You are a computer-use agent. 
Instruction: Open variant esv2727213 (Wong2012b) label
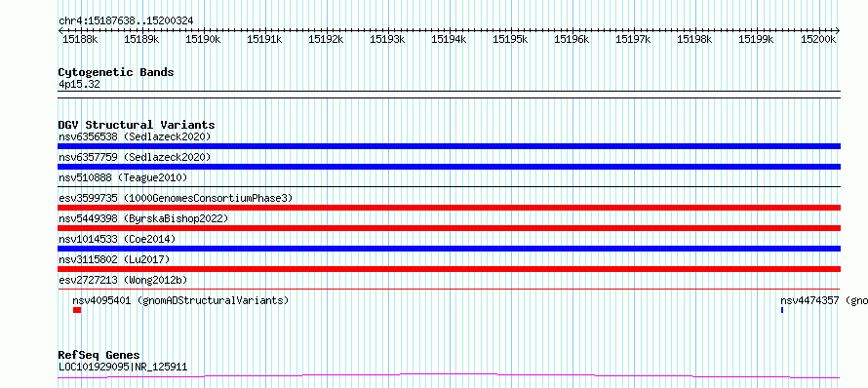pyautogui.click(x=123, y=280)
